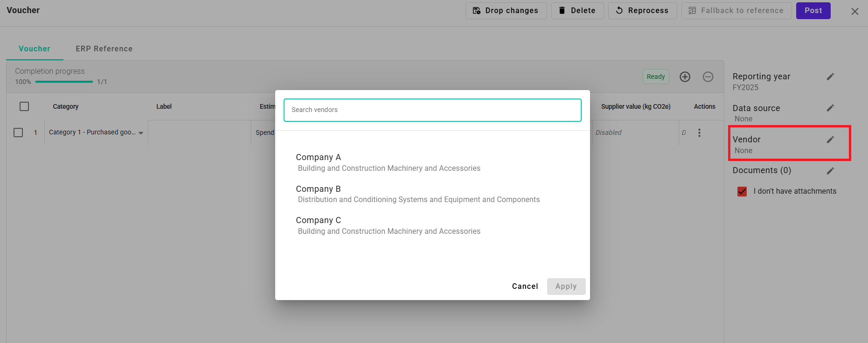Click the remove row minus icon
Screen dimensions: 868x343
(708, 77)
